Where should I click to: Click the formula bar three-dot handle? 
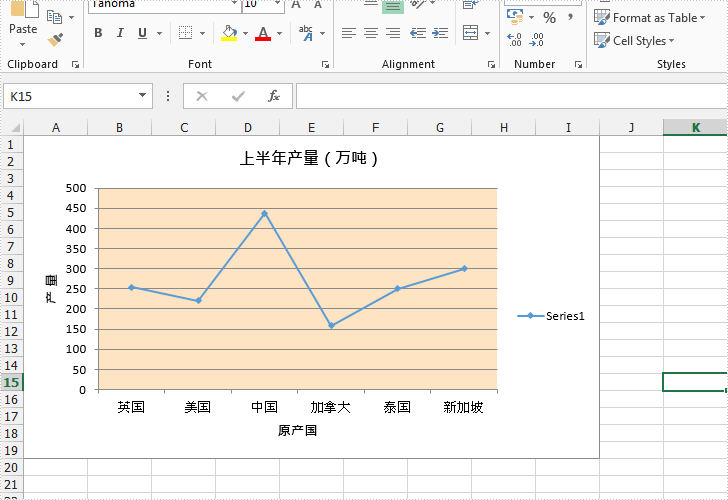(x=168, y=96)
